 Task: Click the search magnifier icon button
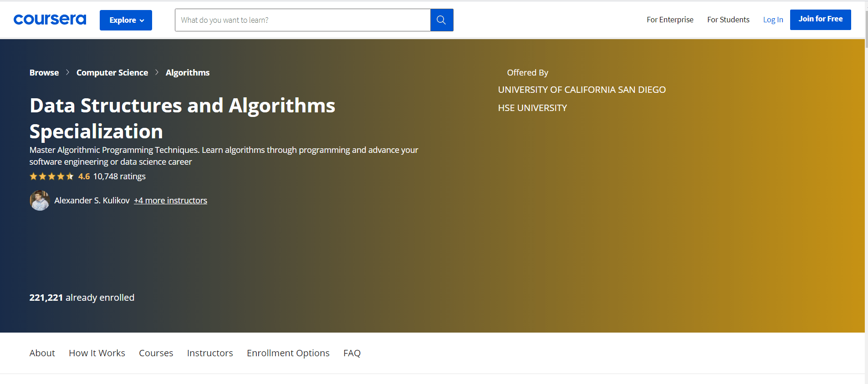(x=441, y=20)
